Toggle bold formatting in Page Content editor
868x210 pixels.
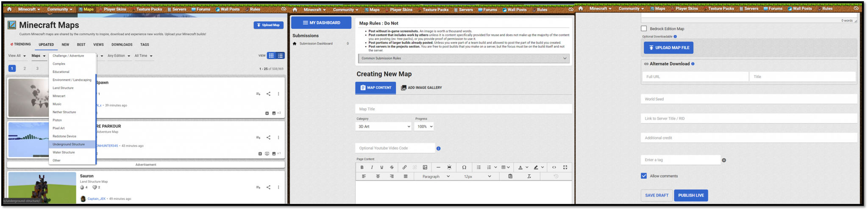point(362,167)
